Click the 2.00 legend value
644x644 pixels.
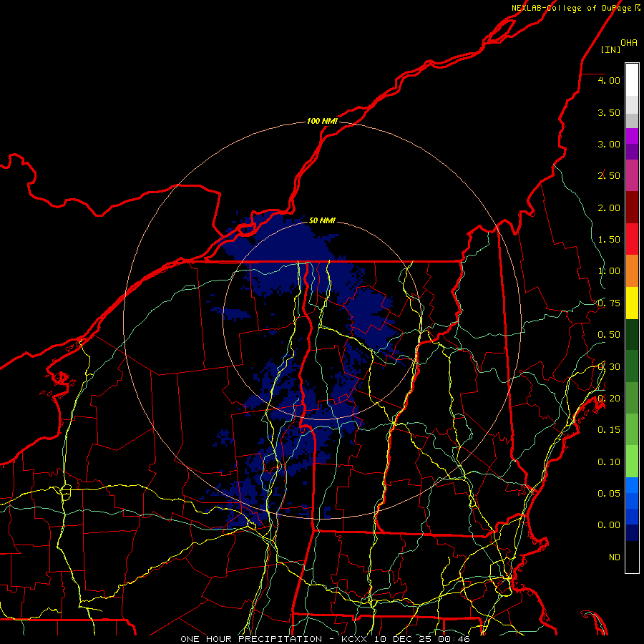(609, 208)
